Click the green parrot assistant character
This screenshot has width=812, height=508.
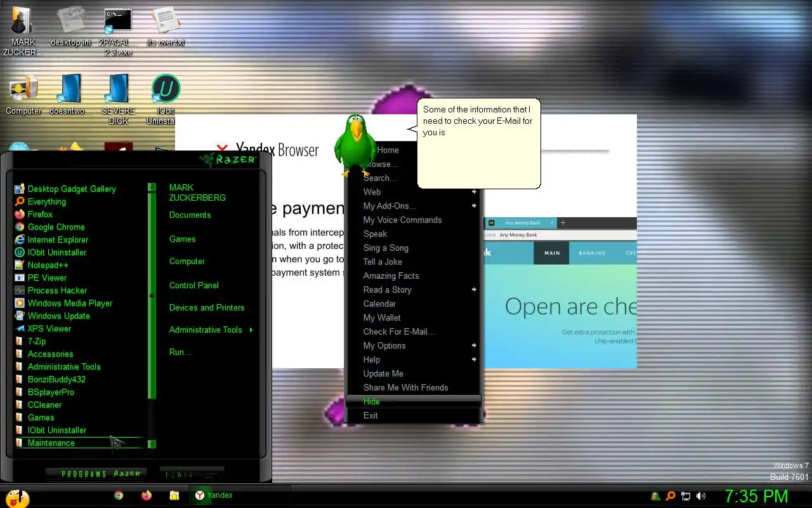354,145
